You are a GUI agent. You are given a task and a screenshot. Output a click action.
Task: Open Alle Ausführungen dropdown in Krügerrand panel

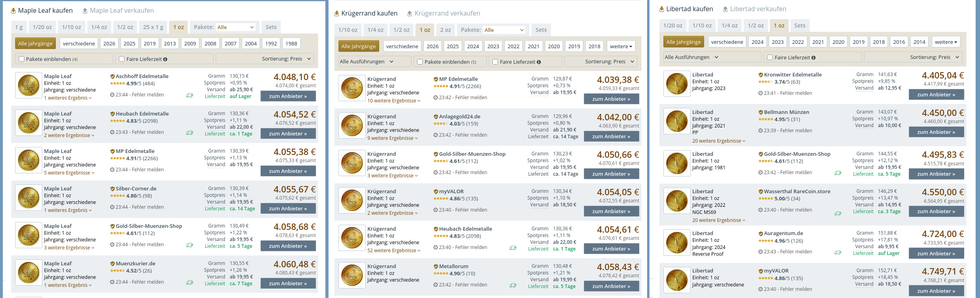point(375,62)
